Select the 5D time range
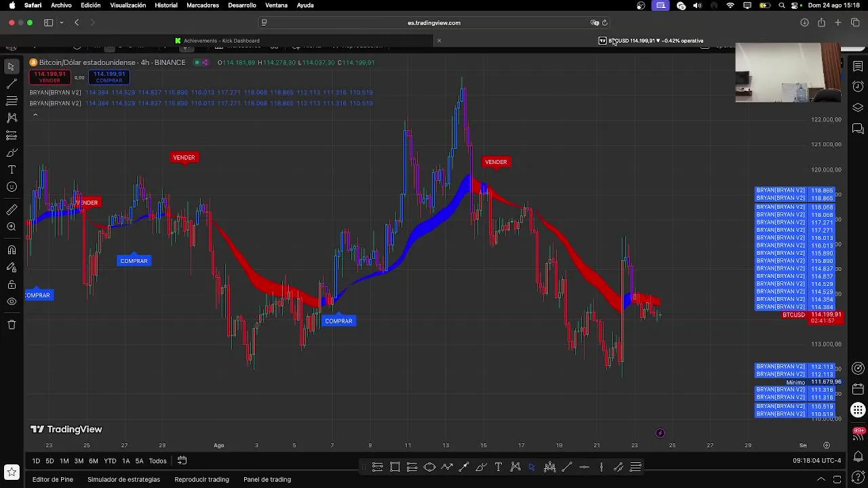The height and width of the screenshot is (488, 868). pos(50,461)
